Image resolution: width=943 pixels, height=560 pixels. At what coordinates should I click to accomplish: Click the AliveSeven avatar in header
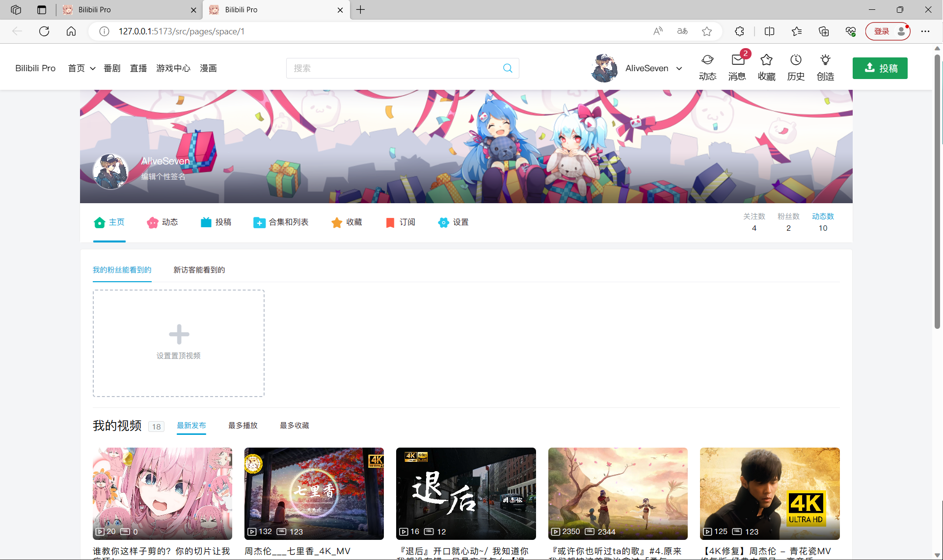point(604,68)
